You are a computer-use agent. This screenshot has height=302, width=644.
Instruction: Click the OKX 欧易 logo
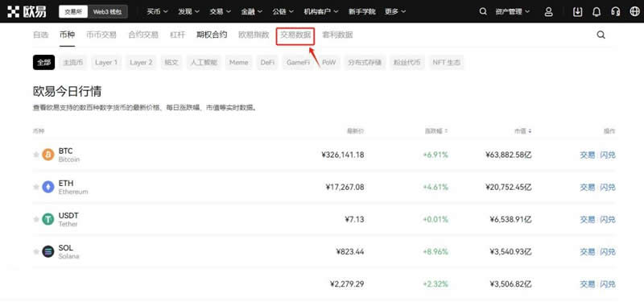pos(27,11)
